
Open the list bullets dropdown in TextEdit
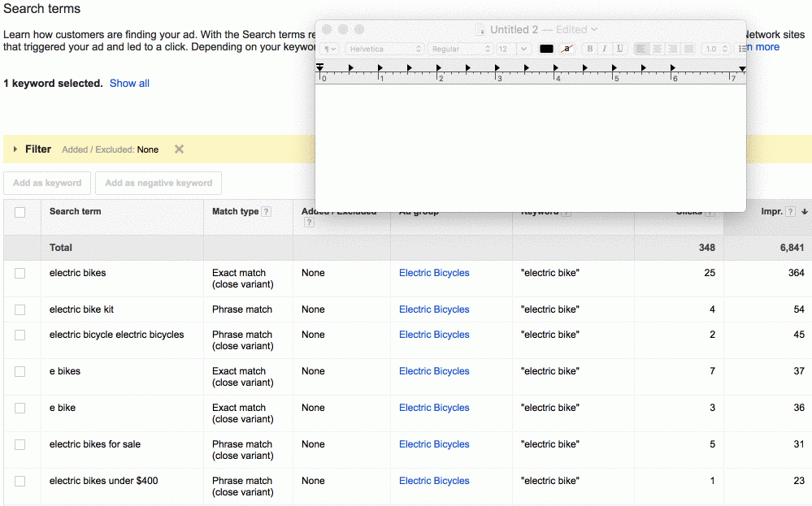point(741,49)
